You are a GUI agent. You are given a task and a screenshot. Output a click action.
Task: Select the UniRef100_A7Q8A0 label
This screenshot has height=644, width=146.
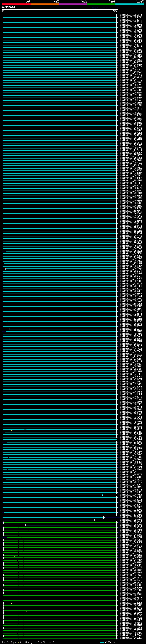click(131, 72)
